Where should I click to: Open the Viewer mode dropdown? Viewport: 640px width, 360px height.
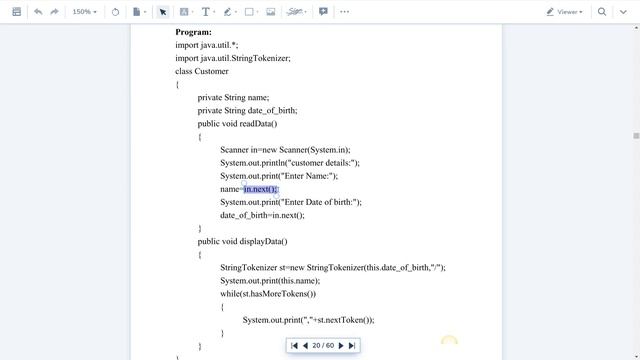click(x=565, y=12)
